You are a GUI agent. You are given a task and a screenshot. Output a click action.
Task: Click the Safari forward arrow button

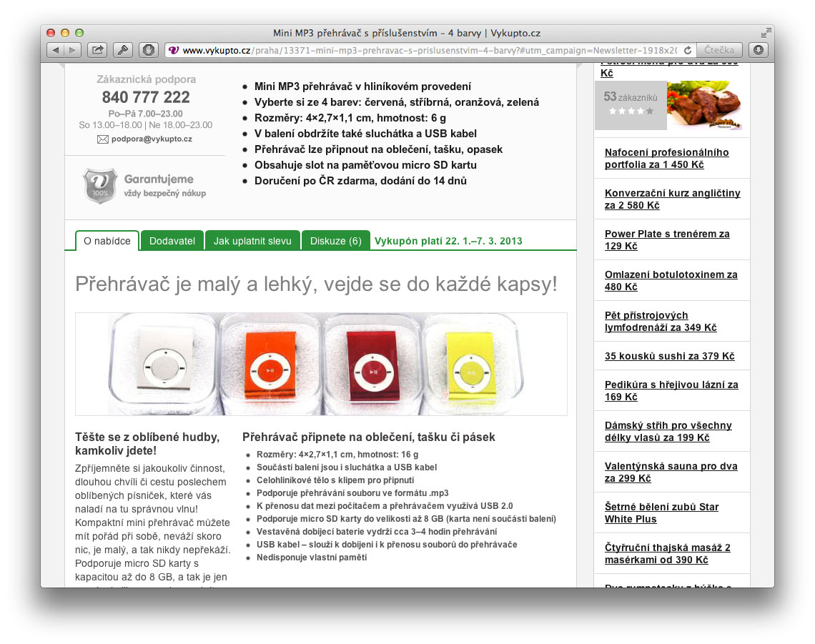[72, 50]
